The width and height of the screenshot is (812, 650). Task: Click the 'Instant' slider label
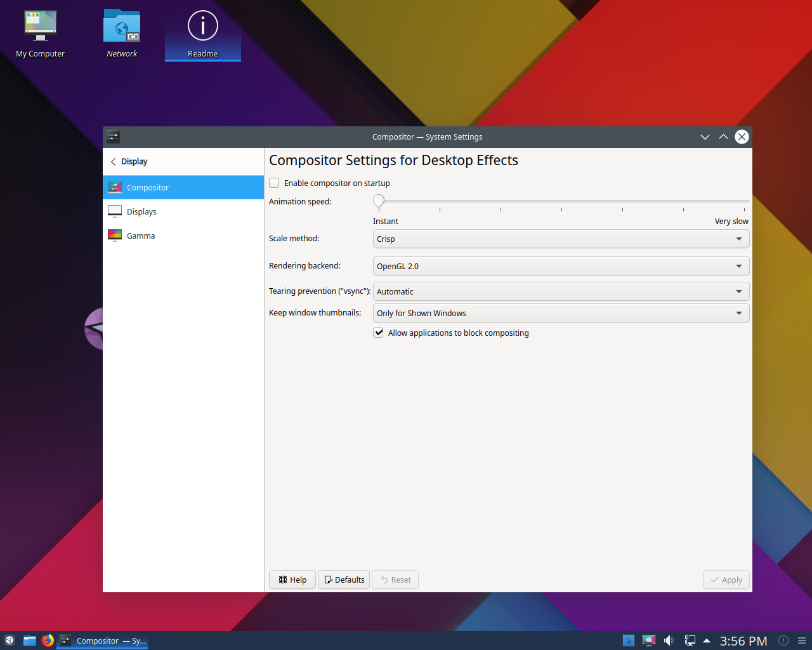coord(386,221)
